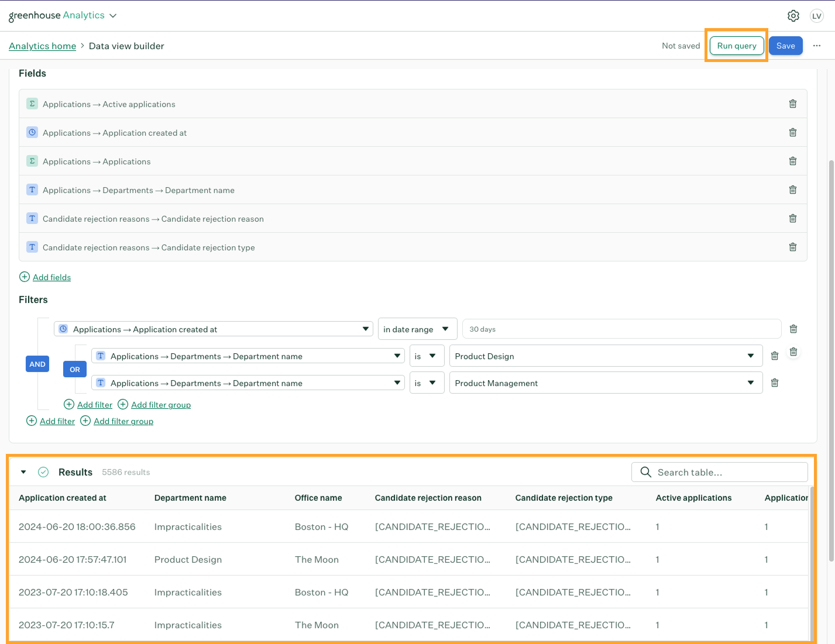The height and width of the screenshot is (644, 835).
Task: Delete the Application created at field
Action: pyautogui.click(x=793, y=132)
